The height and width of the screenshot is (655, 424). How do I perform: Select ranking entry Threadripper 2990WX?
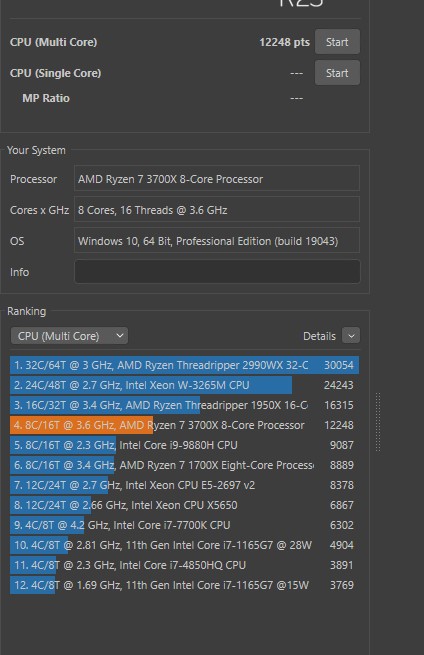[184, 365]
